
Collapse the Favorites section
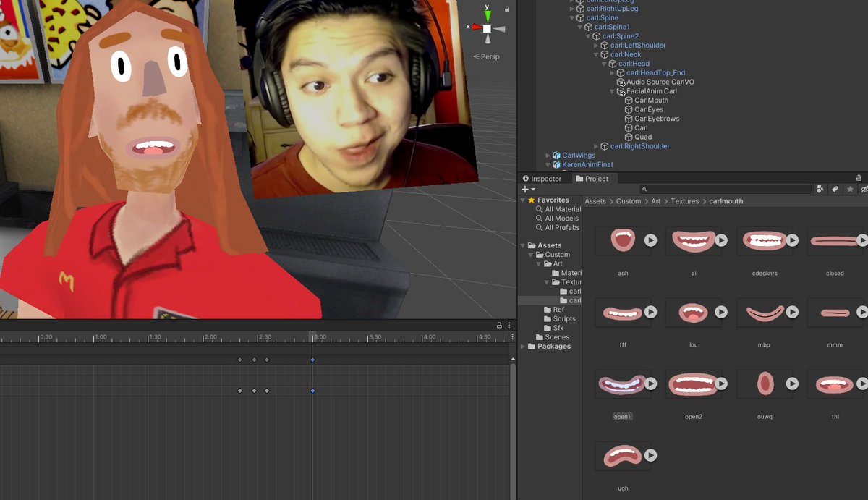coord(522,200)
